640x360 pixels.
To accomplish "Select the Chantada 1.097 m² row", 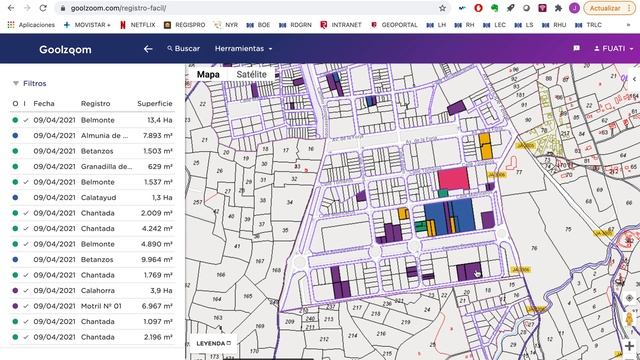I will [93, 322].
